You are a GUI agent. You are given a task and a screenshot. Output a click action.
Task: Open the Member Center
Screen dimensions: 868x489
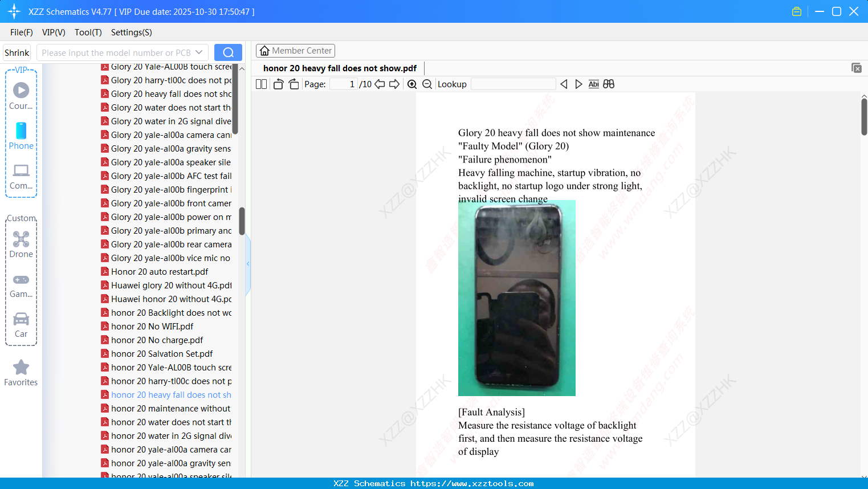point(295,51)
